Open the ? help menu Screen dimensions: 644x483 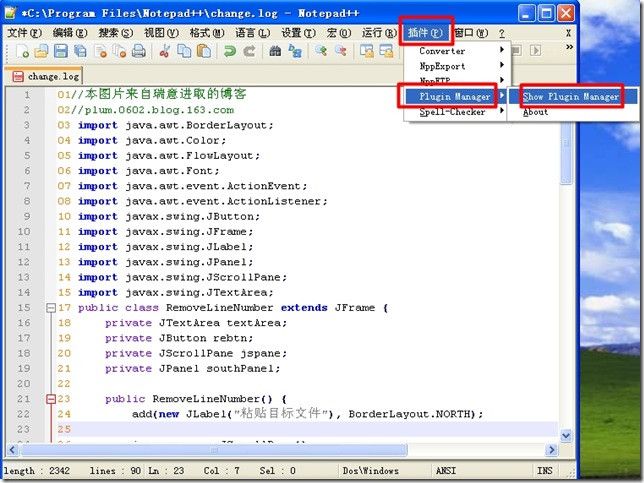click(502, 33)
